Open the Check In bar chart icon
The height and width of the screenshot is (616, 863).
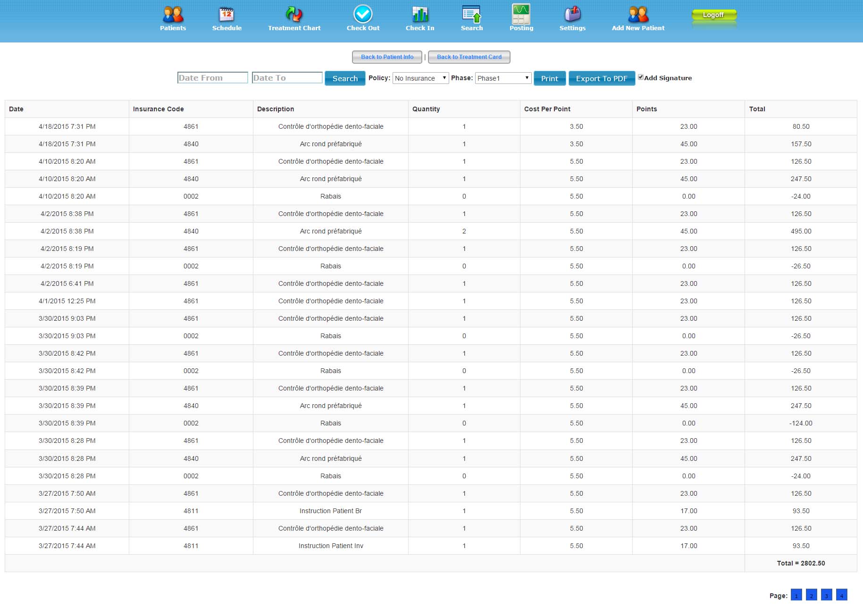tap(419, 15)
